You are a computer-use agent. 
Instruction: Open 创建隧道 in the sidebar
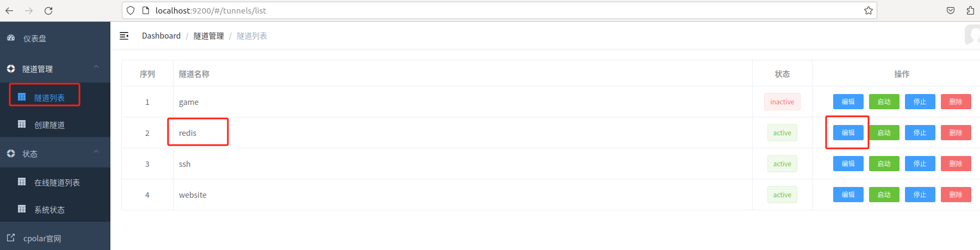click(49, 125)
